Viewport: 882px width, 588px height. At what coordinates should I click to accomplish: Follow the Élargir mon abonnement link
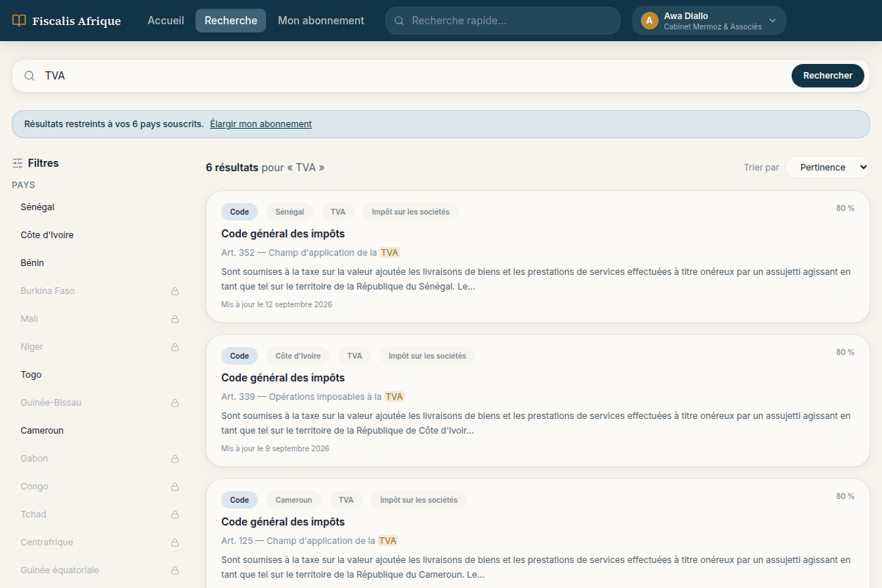tap(261, 124)
